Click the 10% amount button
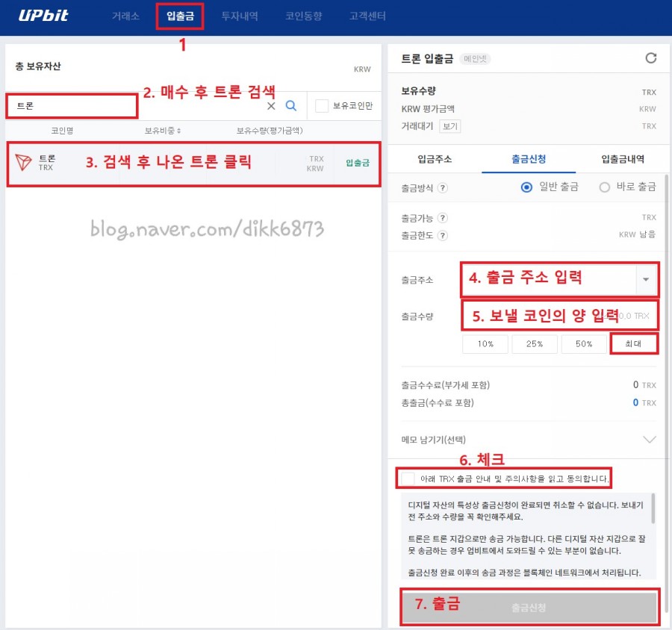Image resolution: width=672 pixels, height=630 pixels. pyautogui.click(x=485, y=343)
